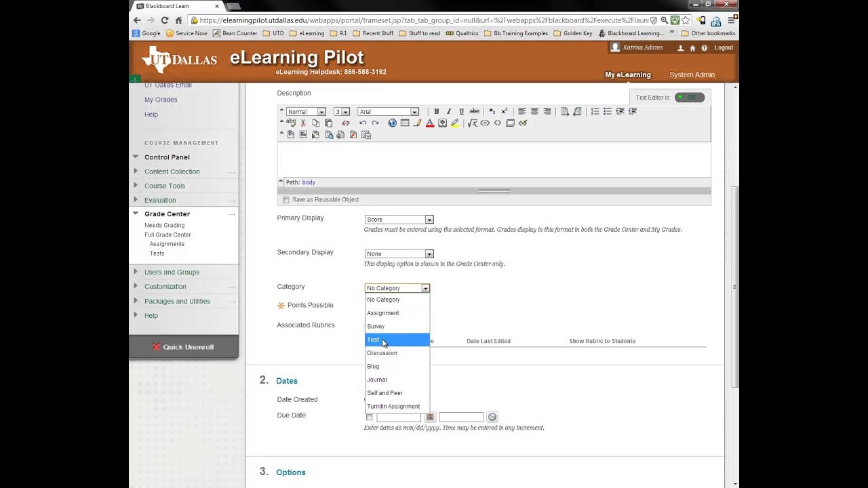The height and width of the screenshot is (488, 868).
Task: Open the paragraph format dropdown showing Normal
Action: pos(306,112)
